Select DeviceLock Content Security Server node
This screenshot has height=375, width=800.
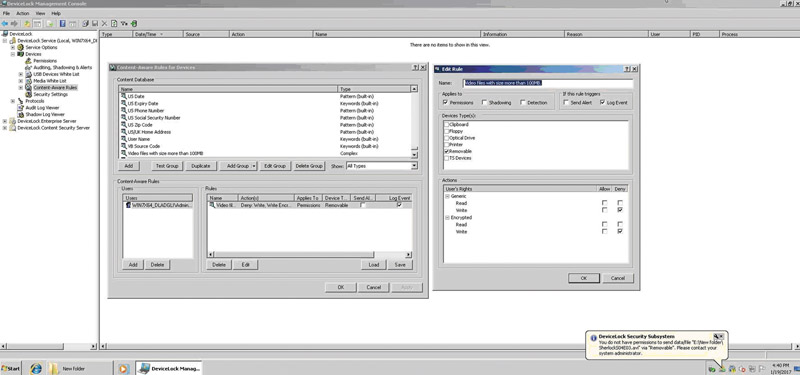tap(53, 128)
